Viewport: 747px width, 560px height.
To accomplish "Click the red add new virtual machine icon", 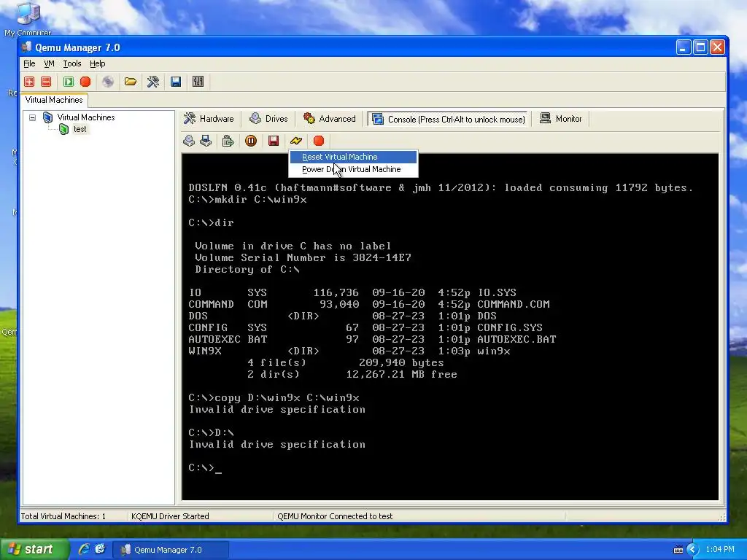I will tap(29, 82).
